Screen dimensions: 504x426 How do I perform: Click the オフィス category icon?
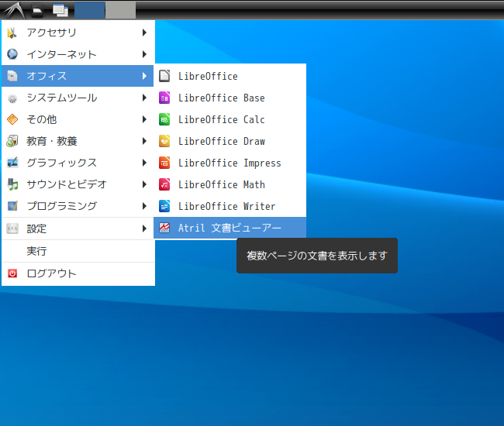tap(12, 76)
